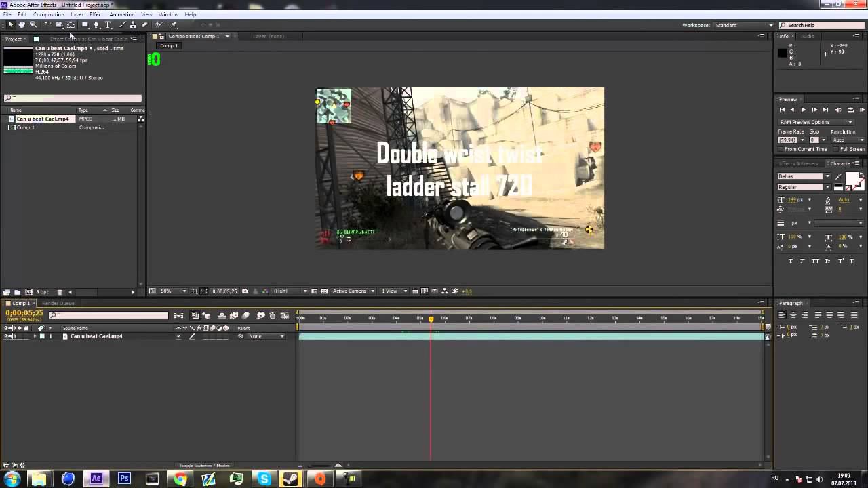The width and height of the screenshot is (868, 488).
Task: Open the parent None dropdown for layer
Action: click(266, 336)
